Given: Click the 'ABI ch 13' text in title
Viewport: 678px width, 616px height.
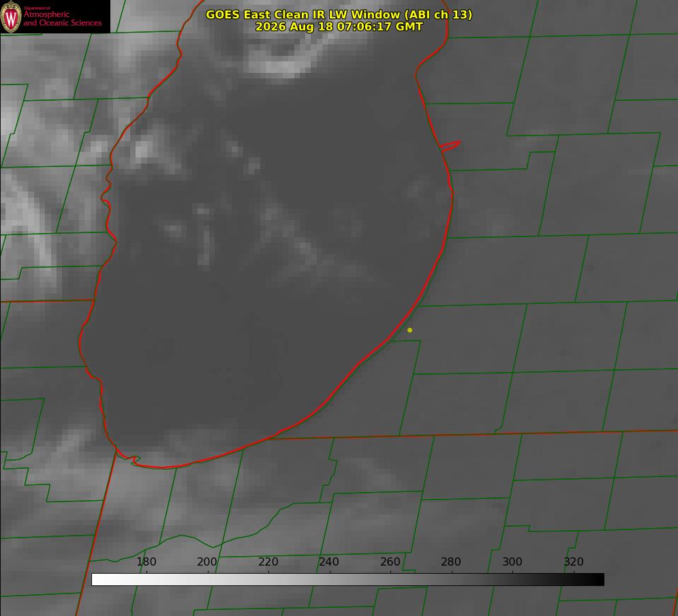Looking at the screenshot, I should pyautogui.click(x=438, y=14).
